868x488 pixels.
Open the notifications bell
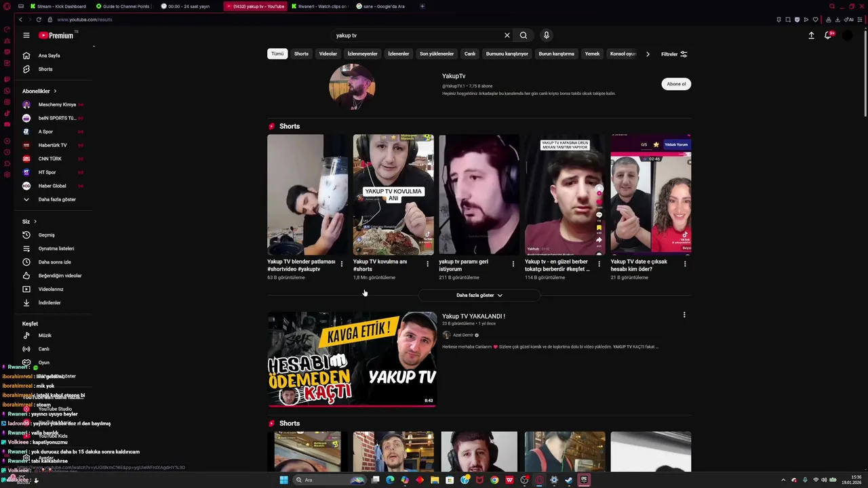(x=828, y=35)
